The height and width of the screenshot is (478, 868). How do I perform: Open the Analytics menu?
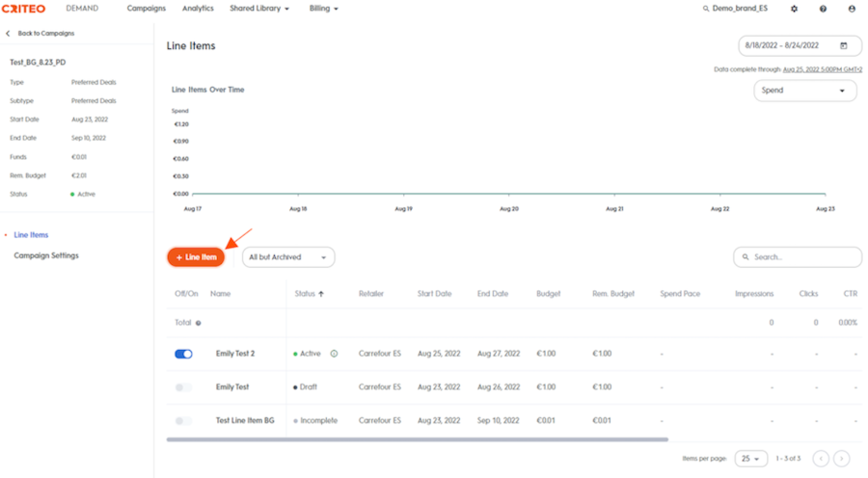pos(198,9)
